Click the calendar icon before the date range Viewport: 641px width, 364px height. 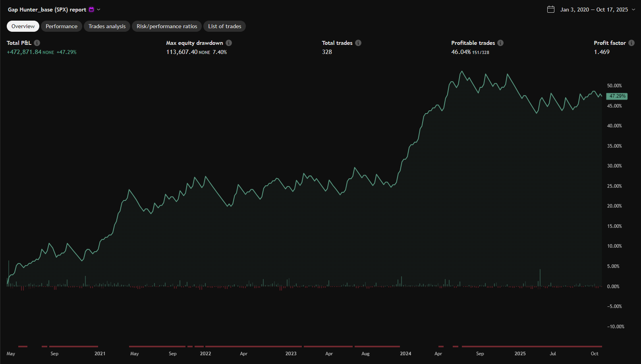pyautogui.click(x=551, y=10)
